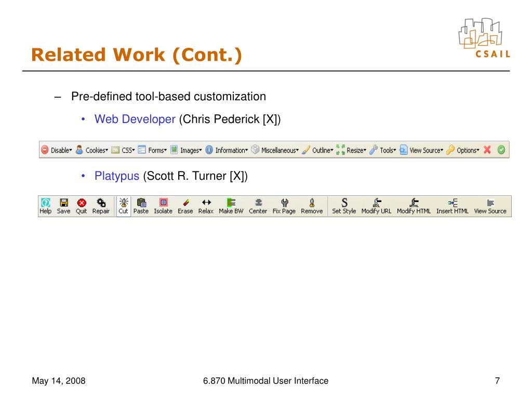Open the Web Developer link
The image size is (532, 399).
coord(135,119)
